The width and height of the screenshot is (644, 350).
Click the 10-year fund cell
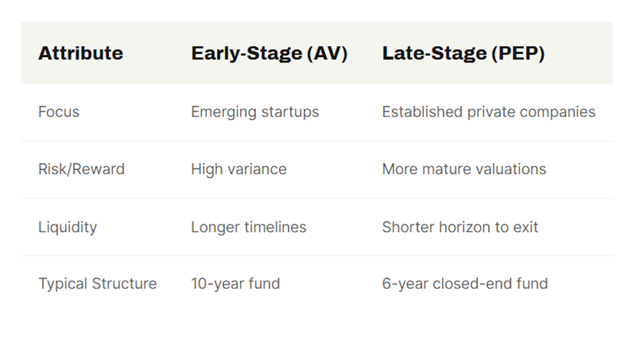[235, 284]
